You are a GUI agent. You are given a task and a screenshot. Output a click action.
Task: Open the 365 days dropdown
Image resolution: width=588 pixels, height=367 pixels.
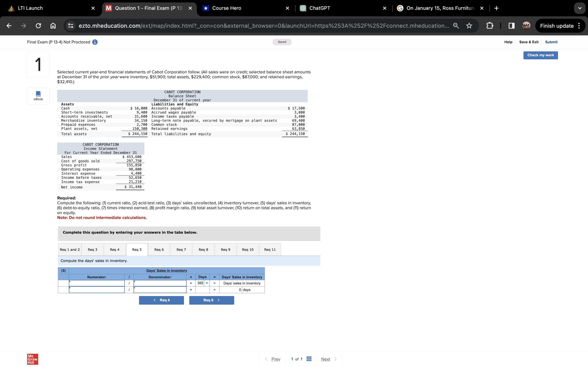click(207, 283)
